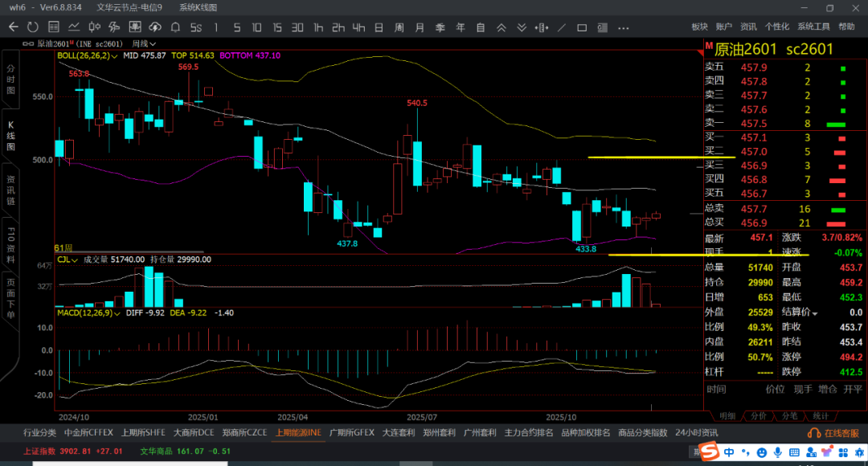Open the 主力合约排名 button
868x466 pixels.
click(529, 433)
